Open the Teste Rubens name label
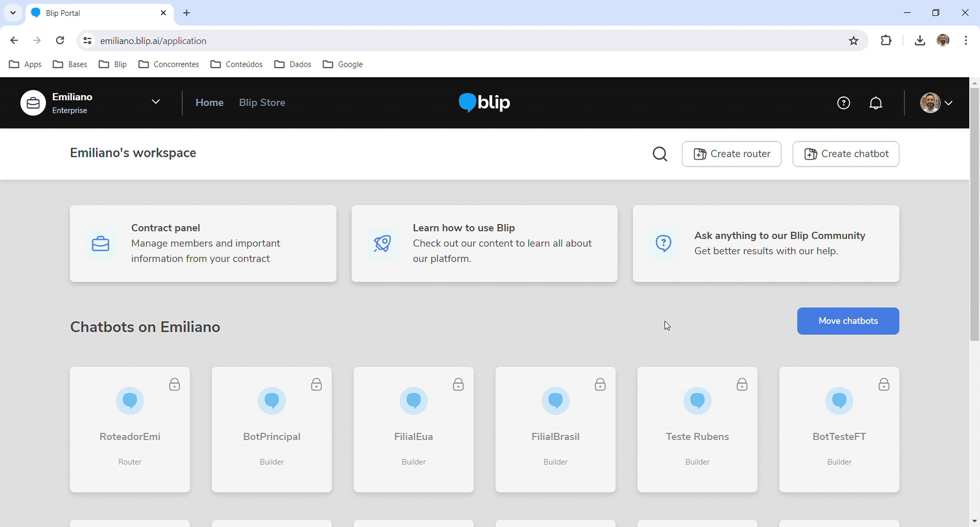The image size is (980, 527). coord(698,437)
